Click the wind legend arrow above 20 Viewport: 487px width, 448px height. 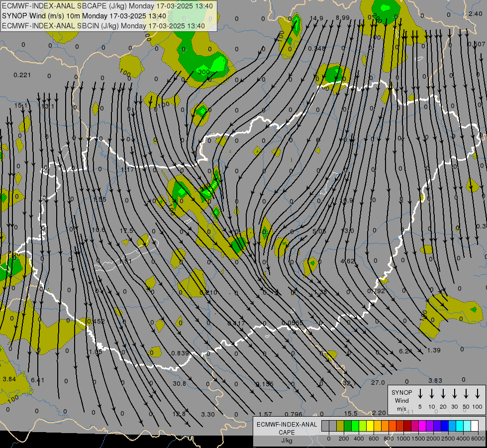coord(443,394)
